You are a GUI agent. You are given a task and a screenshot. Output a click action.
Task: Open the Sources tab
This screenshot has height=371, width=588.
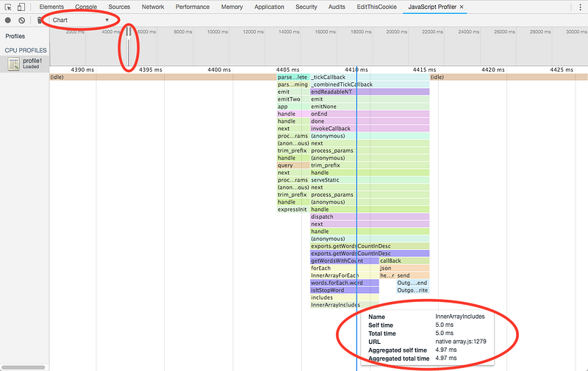pos(119,7)
